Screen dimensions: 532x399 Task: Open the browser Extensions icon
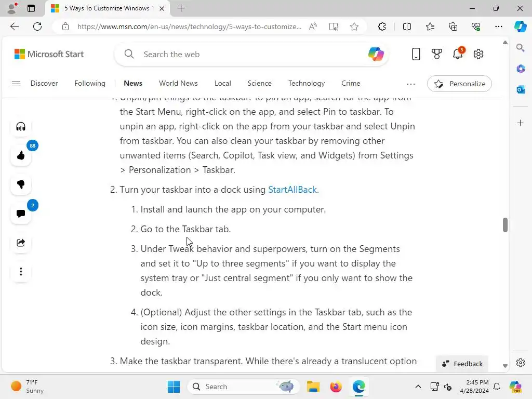[382, 26]
